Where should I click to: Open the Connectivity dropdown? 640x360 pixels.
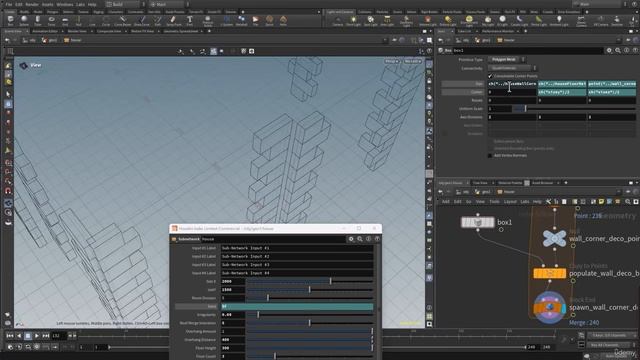click(x=512, y=68)
